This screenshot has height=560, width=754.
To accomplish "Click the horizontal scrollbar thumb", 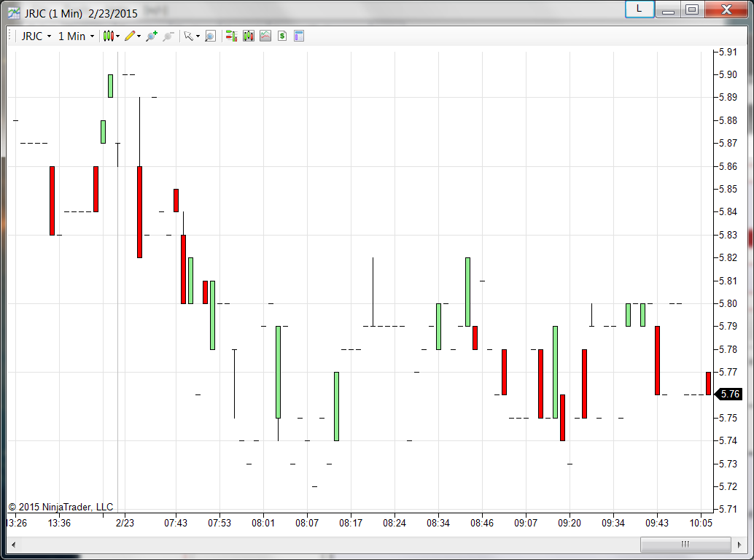I will coord(685,545).
